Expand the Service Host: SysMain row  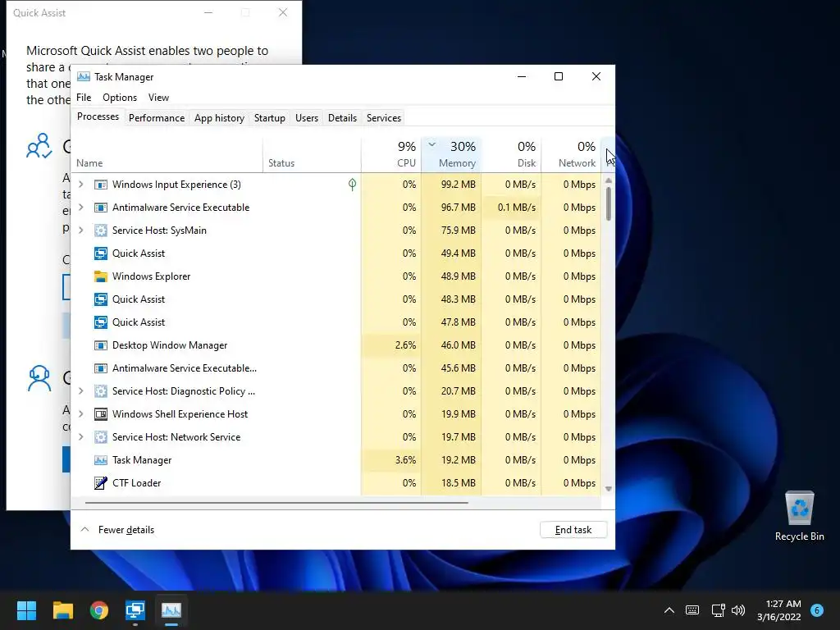(x=81, y=231)
